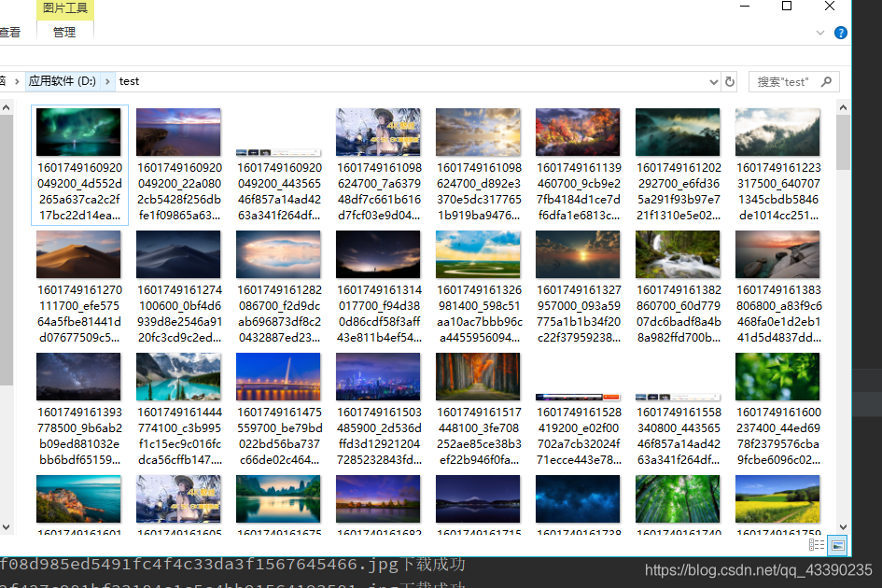Select purple sunset lake thumbnail 22a080
The height and width of the screenshot is (588, 882).
point(178,132)
